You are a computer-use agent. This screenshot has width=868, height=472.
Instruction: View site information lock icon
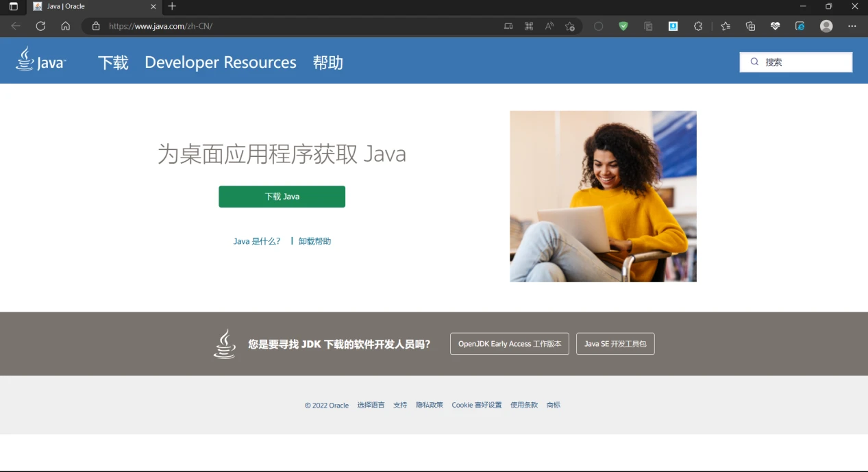[96, 26]
